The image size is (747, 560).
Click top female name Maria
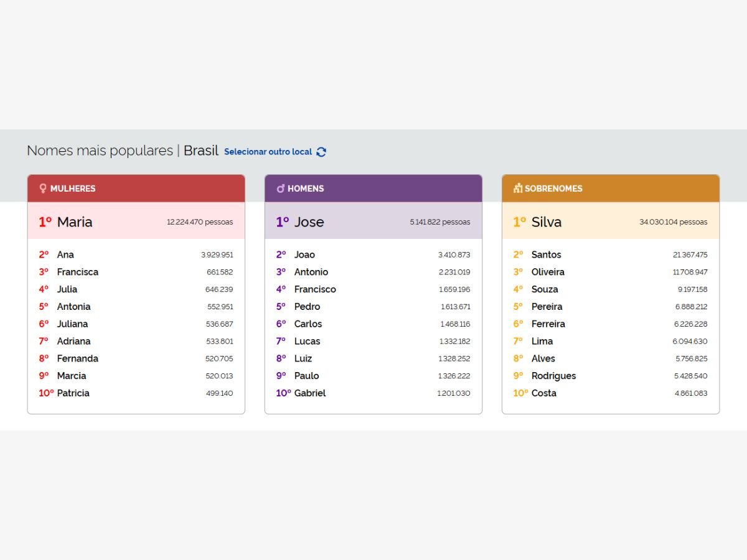pos(75,222)
